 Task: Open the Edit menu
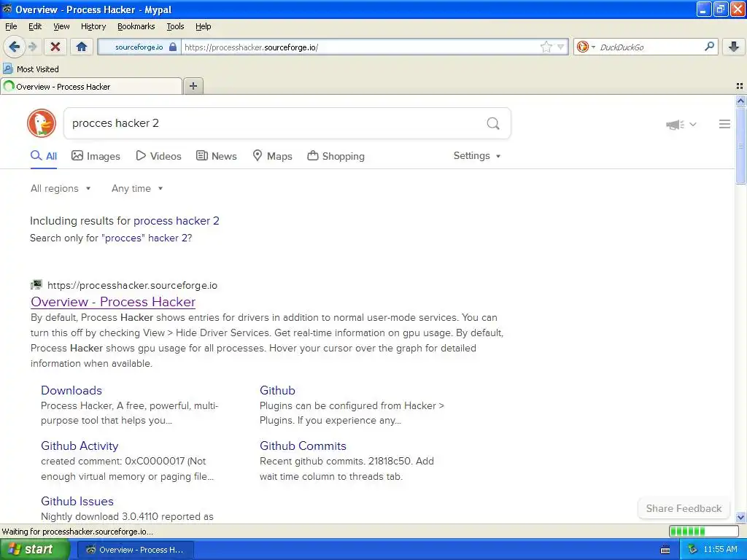coord(35,26)
